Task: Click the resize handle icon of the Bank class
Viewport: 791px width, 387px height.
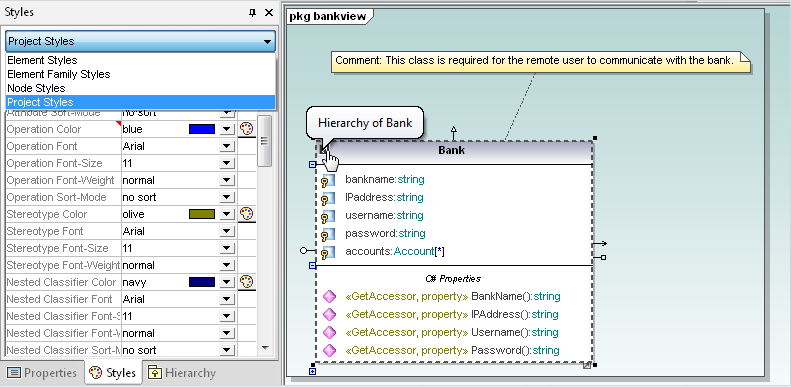Action: pos(587,365)
